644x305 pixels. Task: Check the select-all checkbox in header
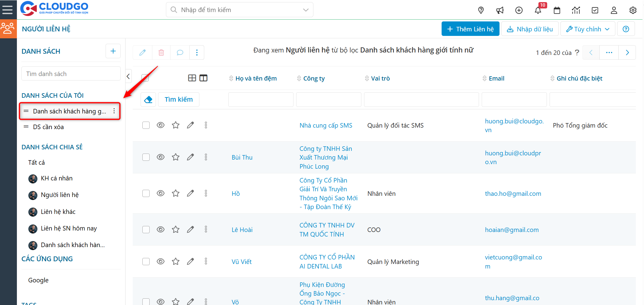(x=145, y=78)
